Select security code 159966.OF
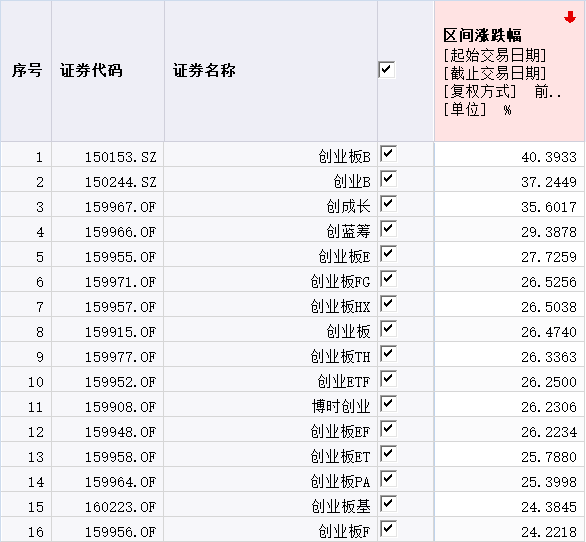The image size is (586, 542). (120, 232)
